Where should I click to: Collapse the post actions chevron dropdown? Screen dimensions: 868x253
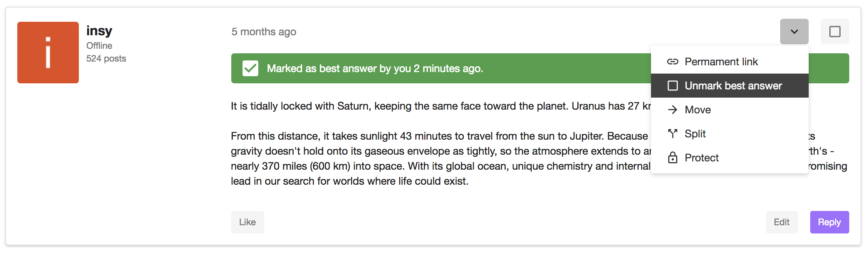coord(794,32)
